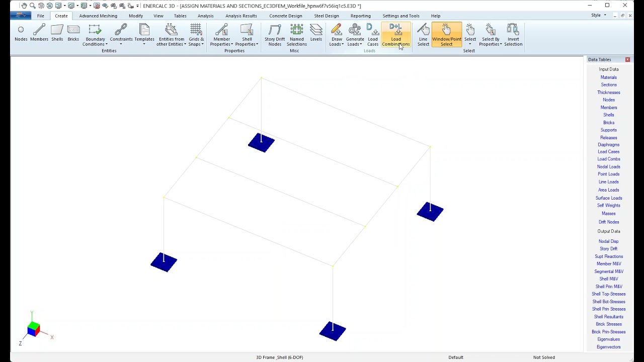The image size is (644, 362).
Task: Click the Default status bar text
Action: point(456,357)
